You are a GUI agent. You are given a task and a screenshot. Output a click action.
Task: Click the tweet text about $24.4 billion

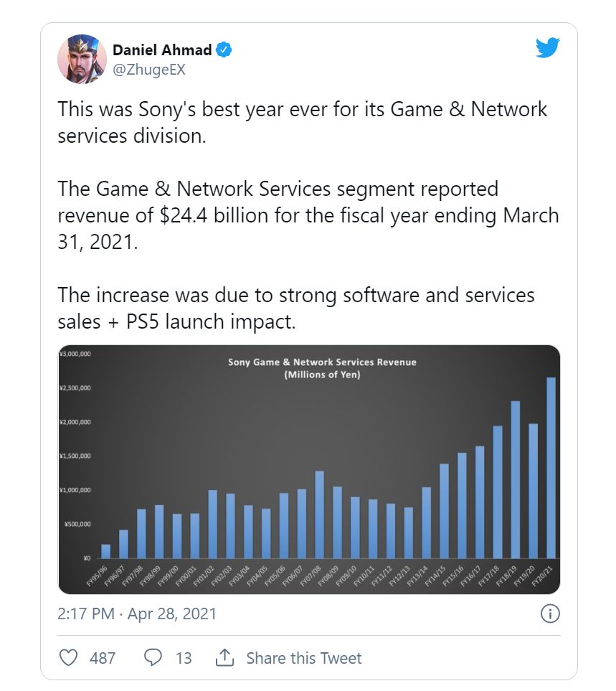308,215
